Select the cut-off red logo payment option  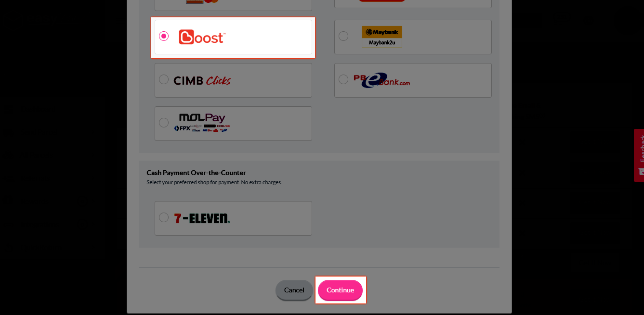pyautogui.click(x=413, y=4)
